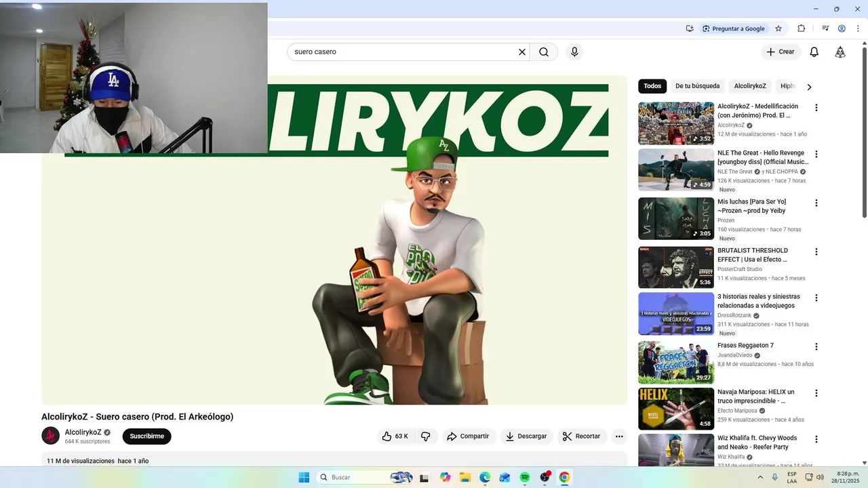The width and height of the screenshot is (868, 488).
Task: Click JuandaOviedo channel name
Action: pos(734,355)
